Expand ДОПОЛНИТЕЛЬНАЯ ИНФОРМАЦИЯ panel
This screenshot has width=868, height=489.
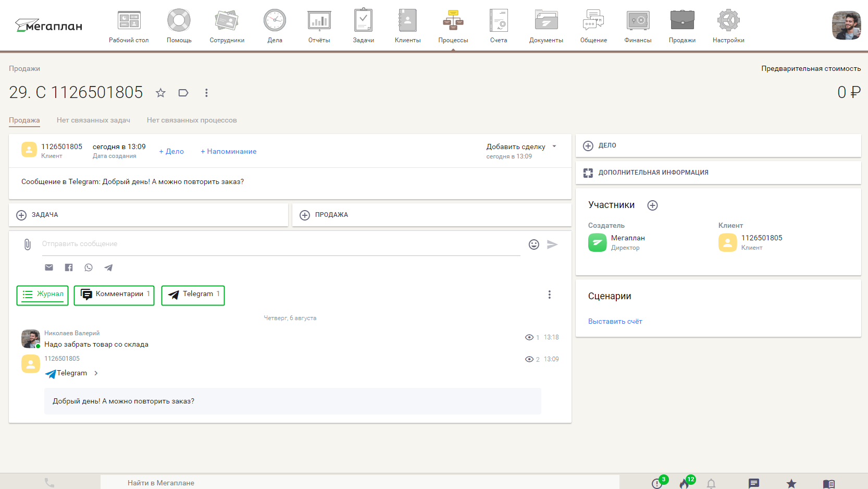[718, 173]
